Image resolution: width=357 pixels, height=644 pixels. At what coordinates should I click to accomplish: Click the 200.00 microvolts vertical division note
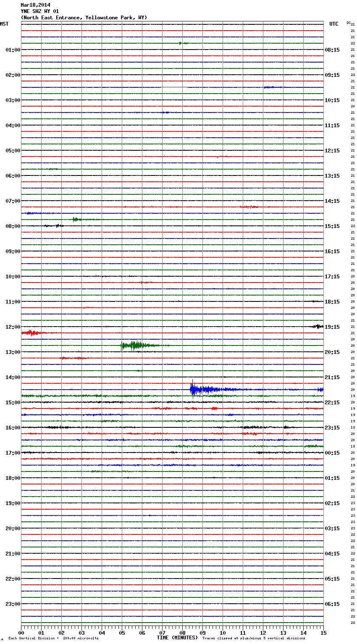(53, 639)
